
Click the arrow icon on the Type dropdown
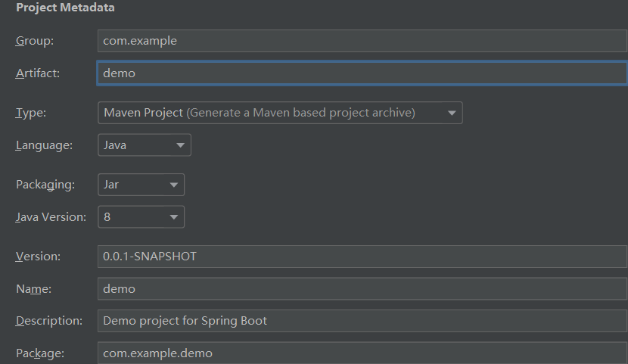pos(452,113)
